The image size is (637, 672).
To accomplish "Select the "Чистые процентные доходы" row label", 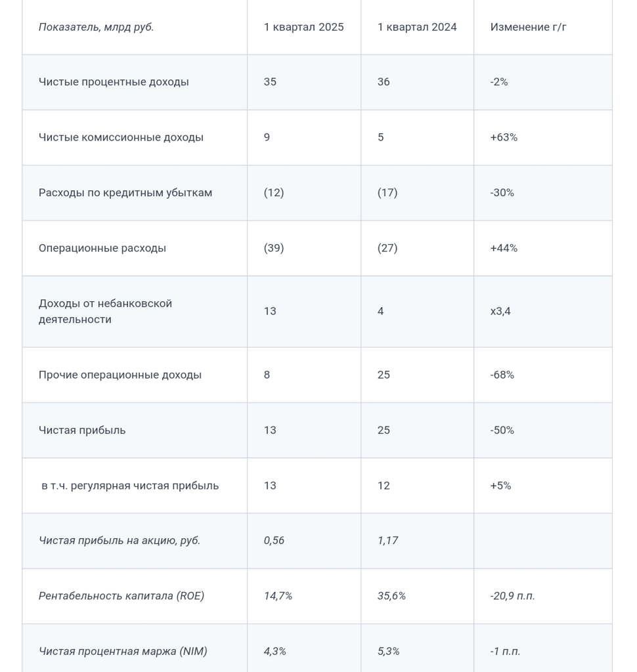I will [x=114, y=82].
